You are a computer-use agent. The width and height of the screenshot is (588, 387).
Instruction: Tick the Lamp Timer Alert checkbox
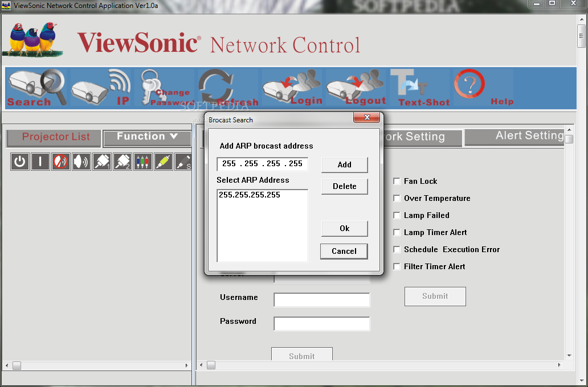(x=397, y=233)
